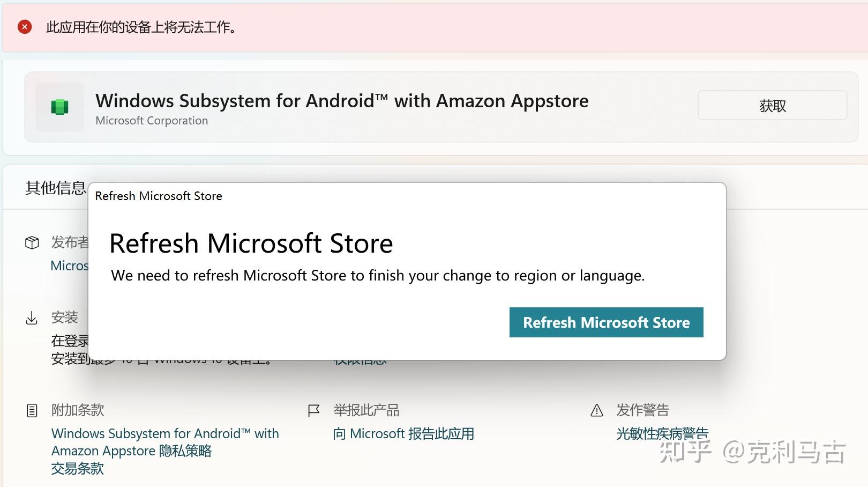Click the flag icon beside 举报此产品
The image size is (868, 487).
[x=314, y=411]
